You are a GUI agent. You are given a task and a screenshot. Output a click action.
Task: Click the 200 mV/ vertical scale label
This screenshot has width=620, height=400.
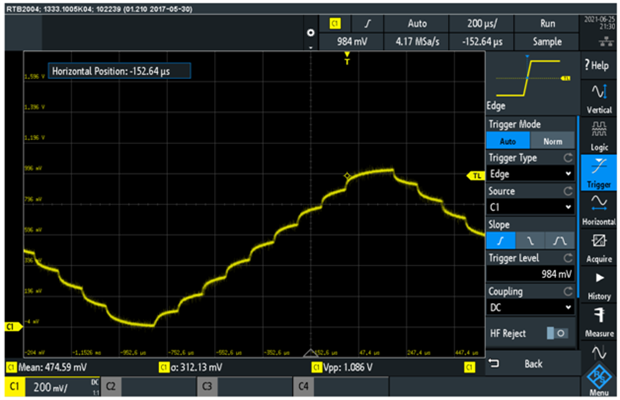point(50,387)
